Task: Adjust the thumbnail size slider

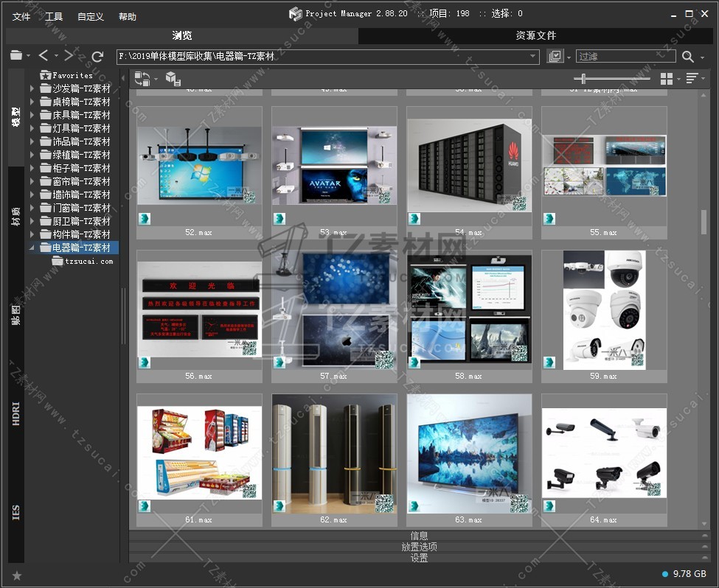Action: (x=584, y=78)
